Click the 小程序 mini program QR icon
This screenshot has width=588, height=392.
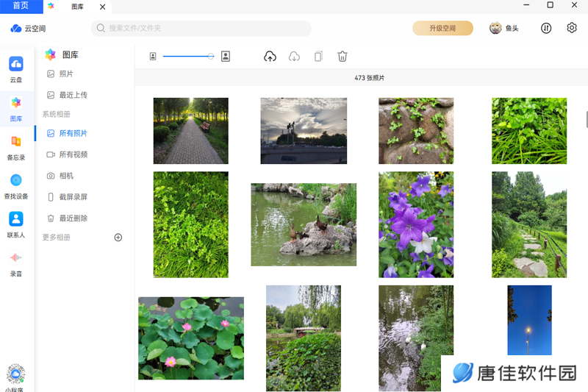[x=15, y=374]
